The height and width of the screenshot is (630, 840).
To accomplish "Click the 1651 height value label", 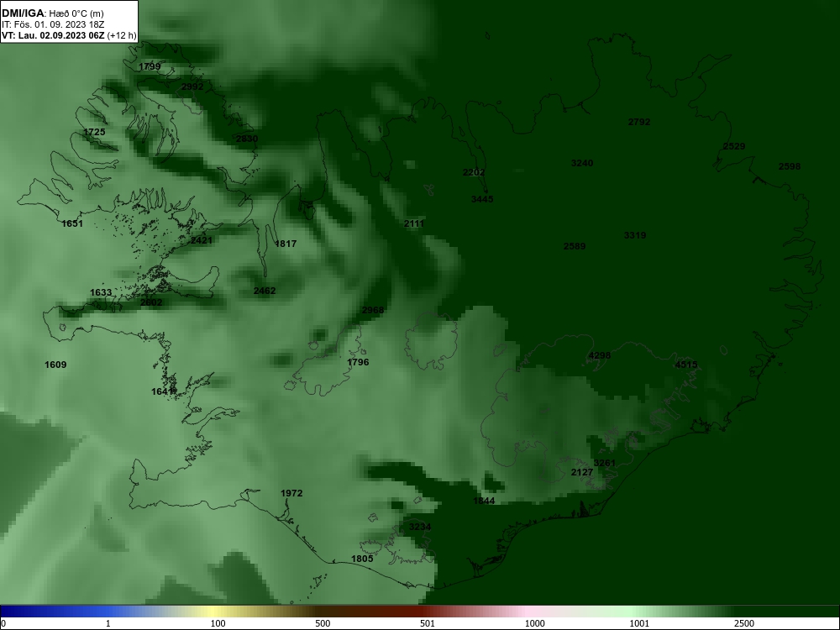I will pos(72,224).
